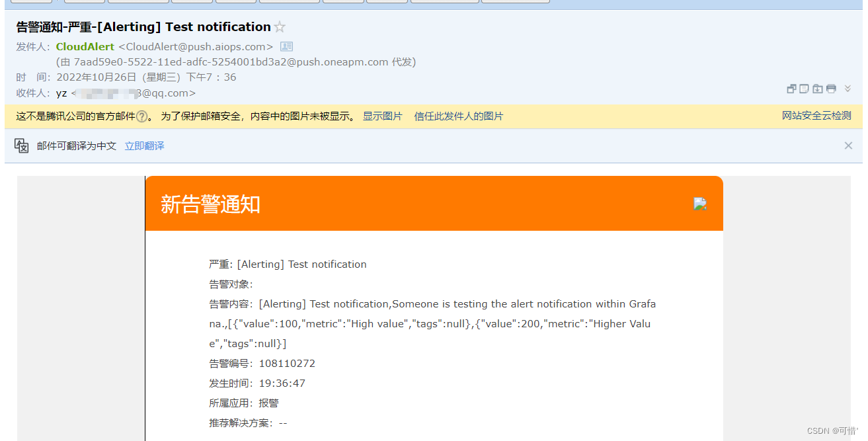Screen dimensions: 868x441
Task: Click 信任此发件人的图片 link
Action: (x=459, y=116)
